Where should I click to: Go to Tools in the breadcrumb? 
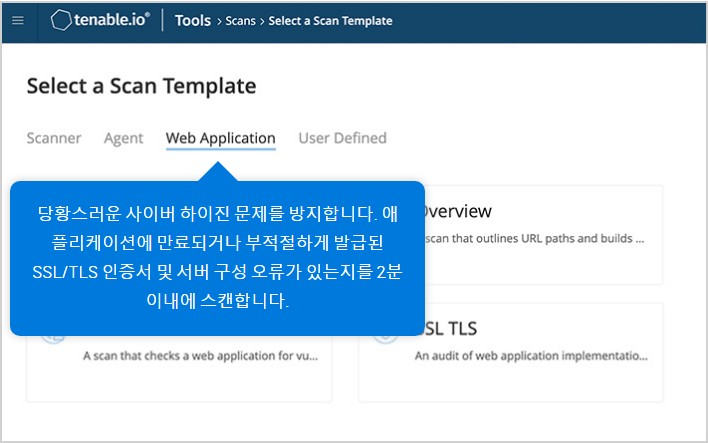(192, 20)
